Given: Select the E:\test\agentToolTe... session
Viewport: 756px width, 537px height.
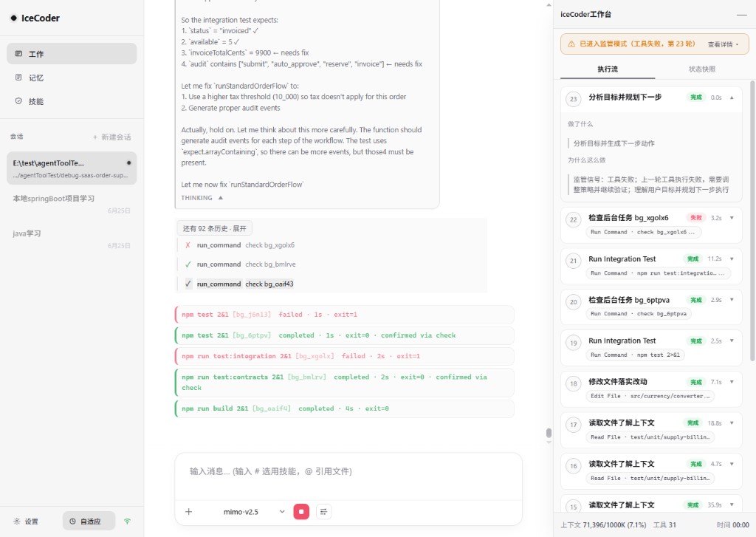Looking at the screenshot, I should (72, 168).
